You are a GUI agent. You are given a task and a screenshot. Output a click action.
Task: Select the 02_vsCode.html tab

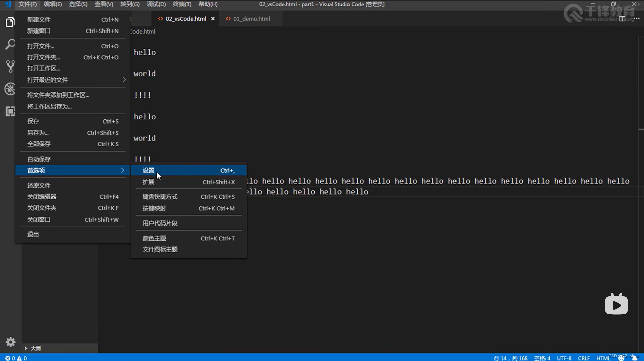click(185, 19)
